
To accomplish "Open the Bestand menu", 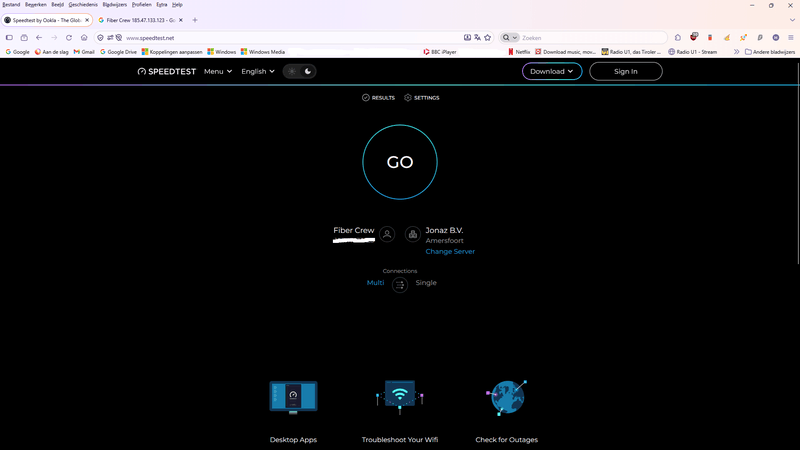I will click(x=11, y=5).
